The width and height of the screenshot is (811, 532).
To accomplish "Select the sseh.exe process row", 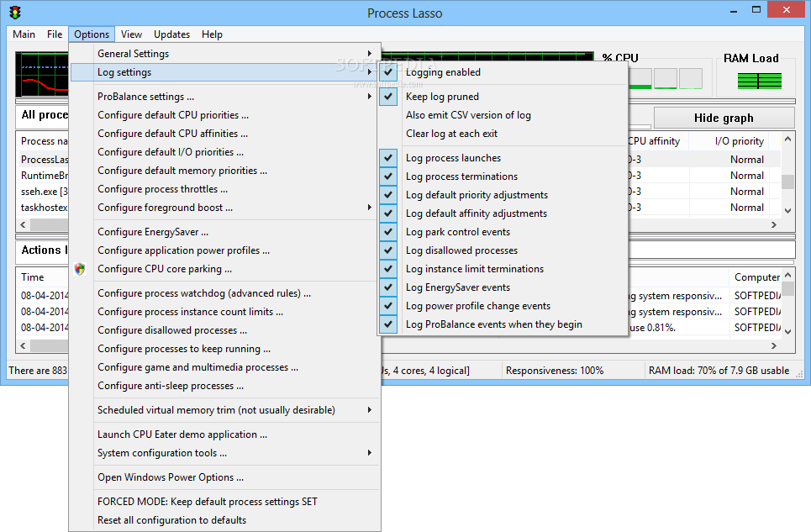I will (44, 192).
